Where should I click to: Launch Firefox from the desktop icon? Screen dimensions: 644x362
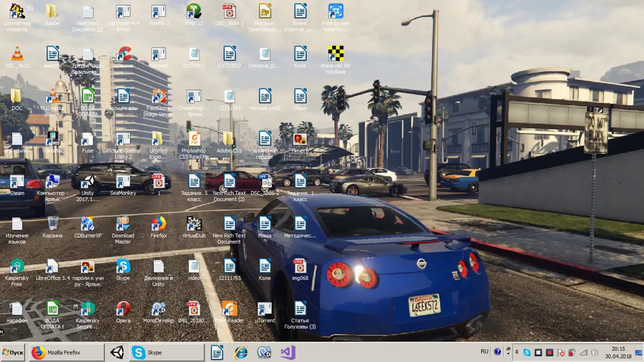click(158, 227)
